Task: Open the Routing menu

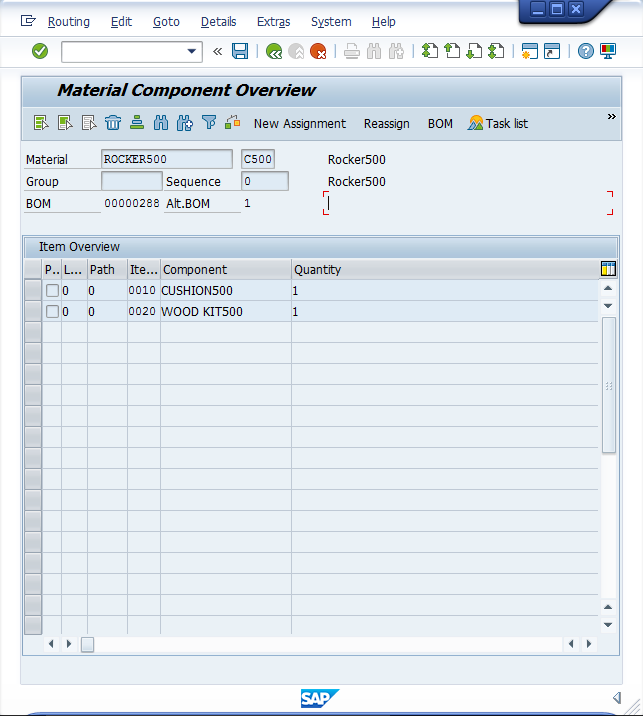Action: 69,21
